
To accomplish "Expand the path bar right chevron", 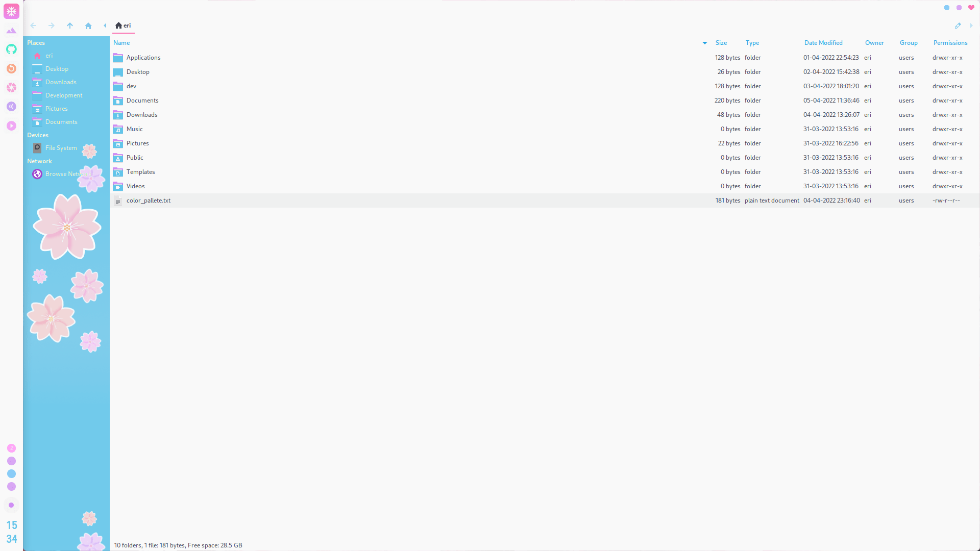I will 971,26.
